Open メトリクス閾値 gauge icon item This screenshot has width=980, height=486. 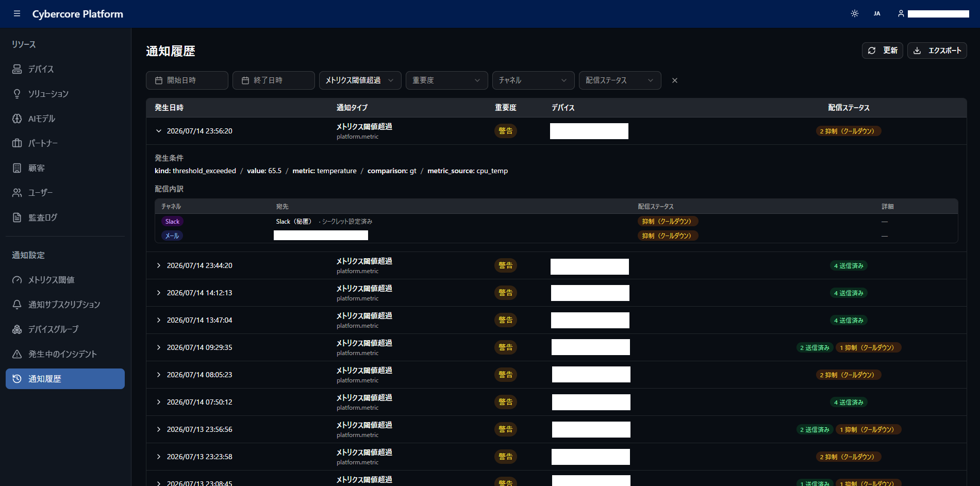pos(65,280)
